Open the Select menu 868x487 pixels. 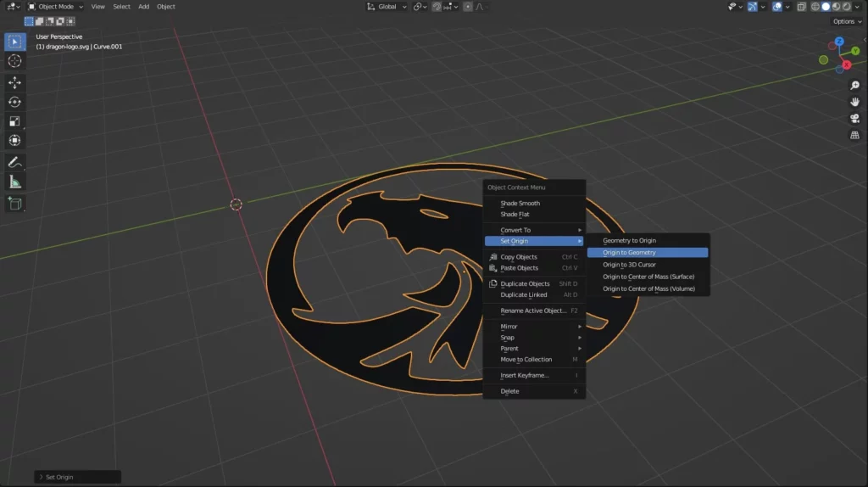pyautogui.click(x=122, y=7)
